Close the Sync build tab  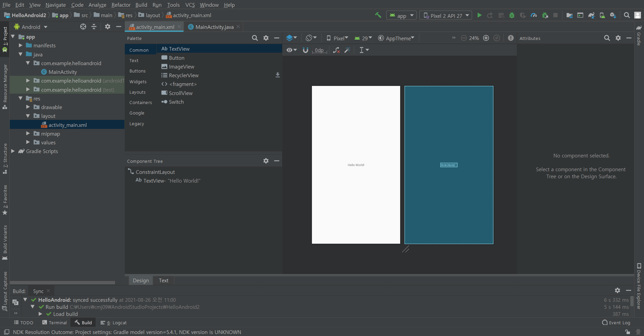[48, 291]
